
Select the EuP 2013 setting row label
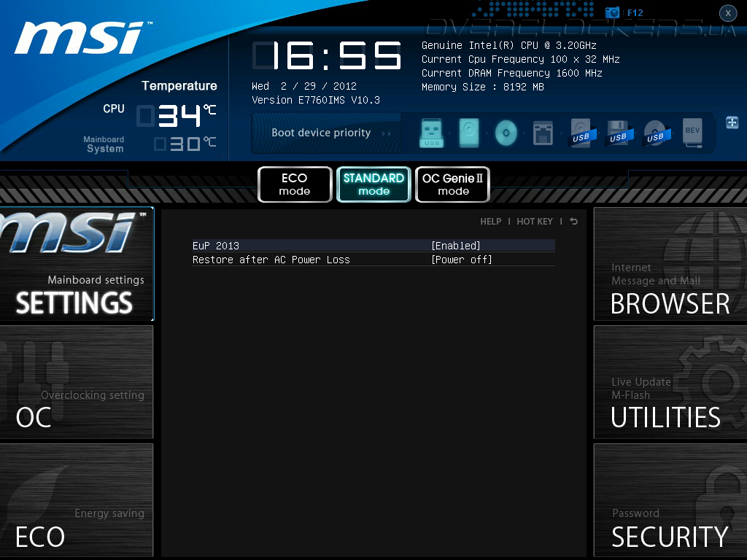(x=216, y=246)
